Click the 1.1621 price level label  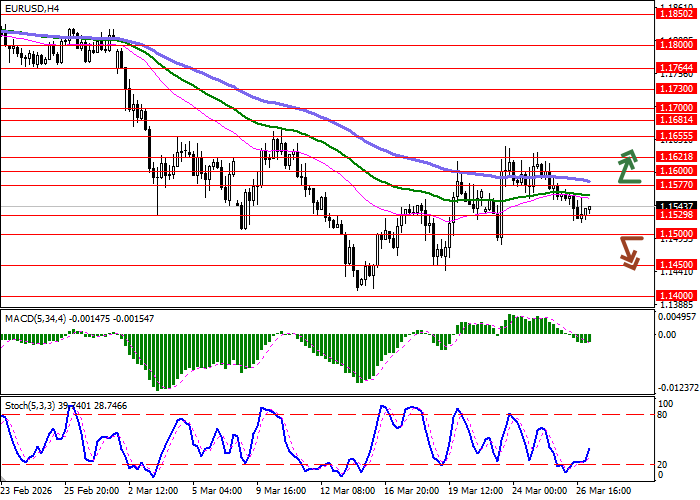[x=676, y=157]
